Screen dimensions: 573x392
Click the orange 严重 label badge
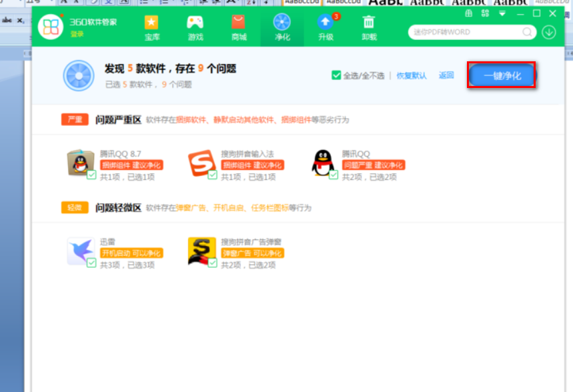click(75, 119)
